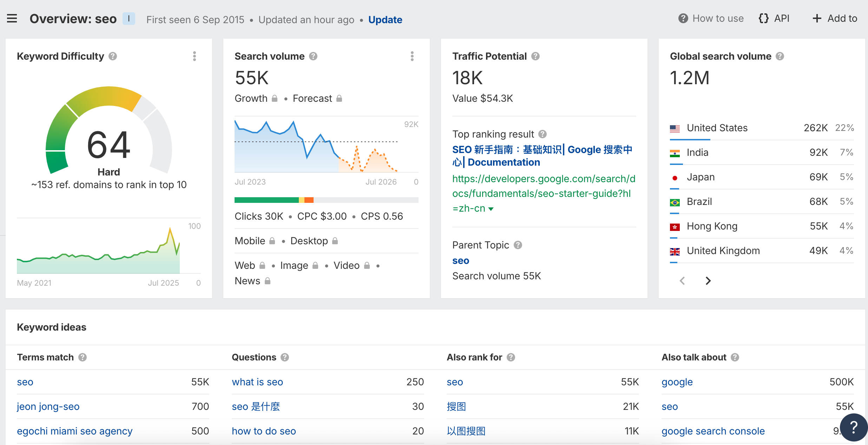
Task: Open the API menu item
Action: pos(774,18)
